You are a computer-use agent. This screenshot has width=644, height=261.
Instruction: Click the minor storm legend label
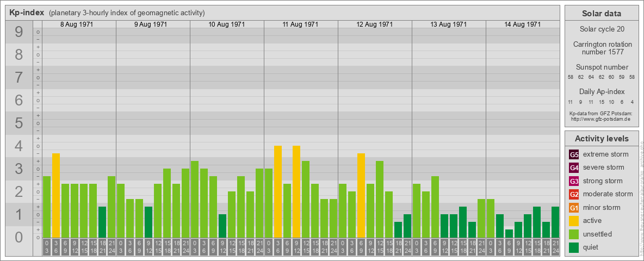tap(602, 207)
